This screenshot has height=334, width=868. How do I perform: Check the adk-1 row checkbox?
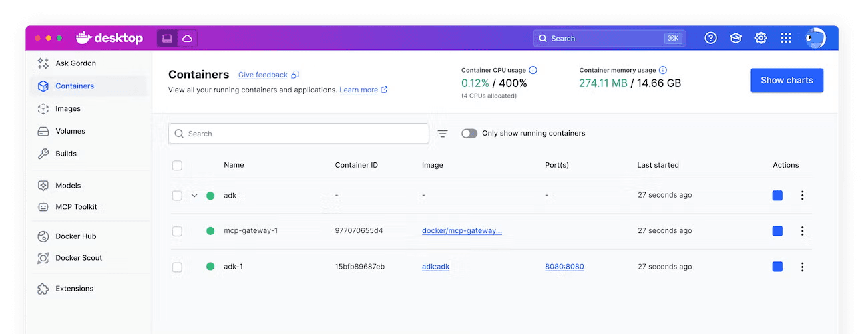177,267
